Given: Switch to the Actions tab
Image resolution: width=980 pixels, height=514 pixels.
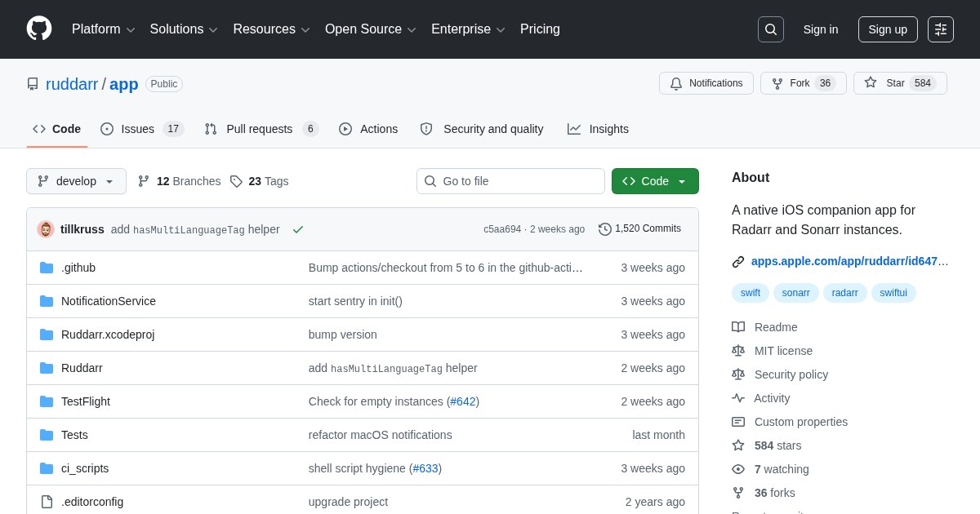Looking at the screenshot, I should point(368,129).
